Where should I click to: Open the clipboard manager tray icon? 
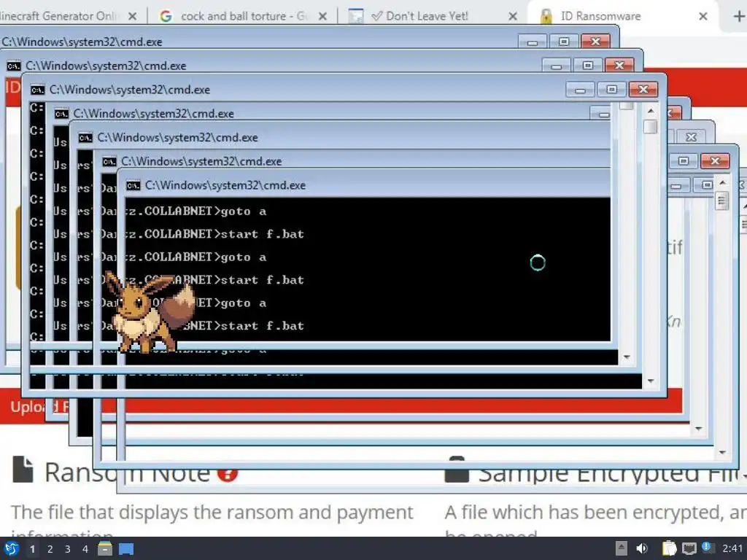pos(669,548)
